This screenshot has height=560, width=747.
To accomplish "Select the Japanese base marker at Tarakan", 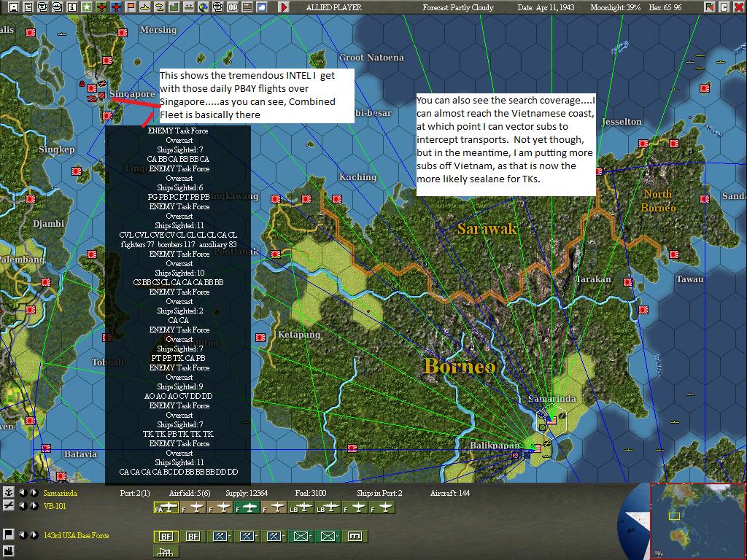I will pyautogui.click(x=628, y=282).
